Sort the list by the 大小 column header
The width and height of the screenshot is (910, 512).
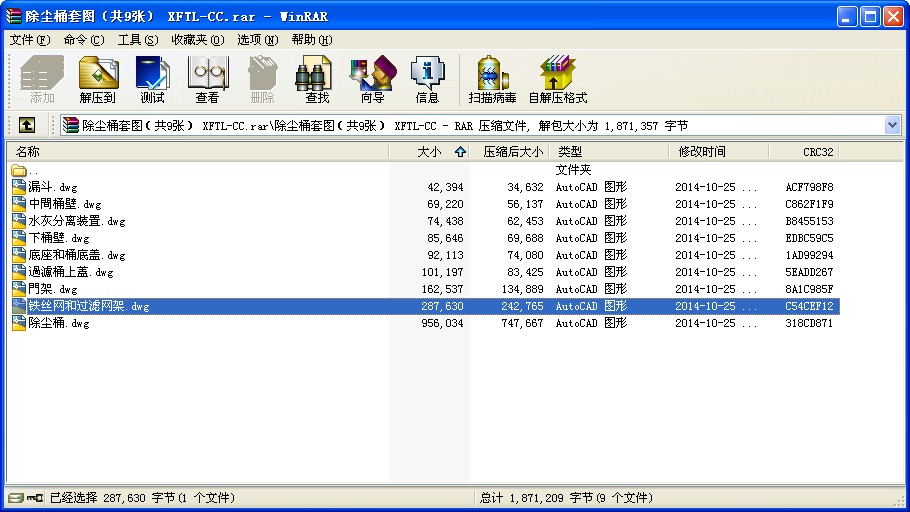430,152
